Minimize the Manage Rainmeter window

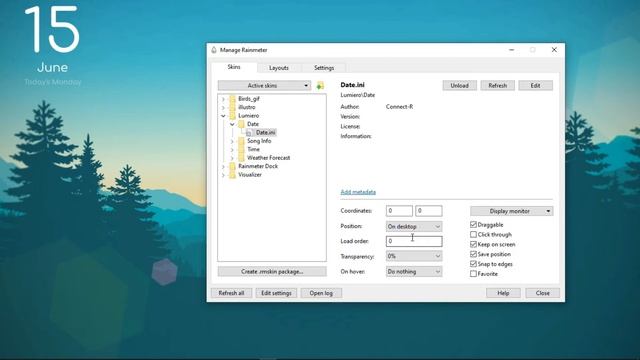coord(511,50)
